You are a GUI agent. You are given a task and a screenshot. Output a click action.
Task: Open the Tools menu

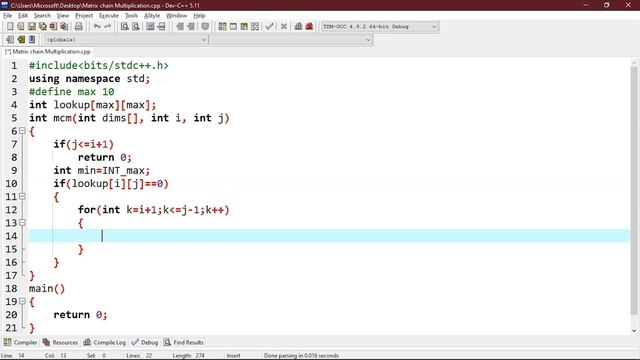[x=131, y=16]
